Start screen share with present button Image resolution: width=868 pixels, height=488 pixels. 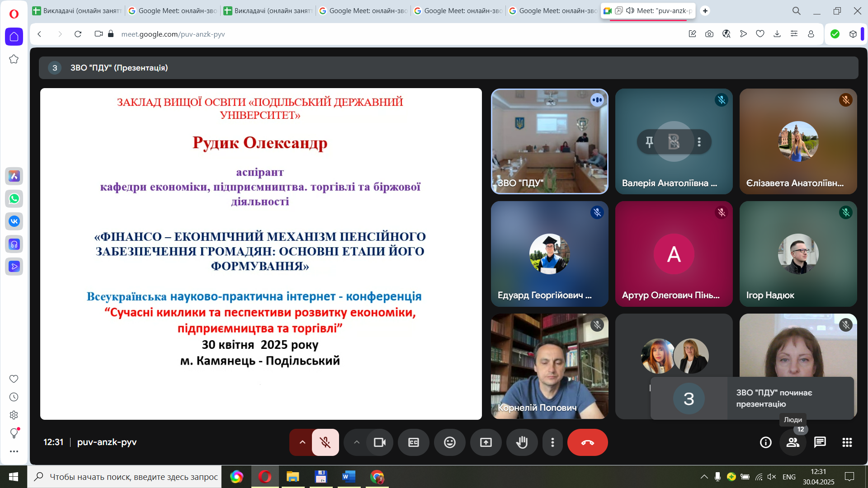(486, 442)
